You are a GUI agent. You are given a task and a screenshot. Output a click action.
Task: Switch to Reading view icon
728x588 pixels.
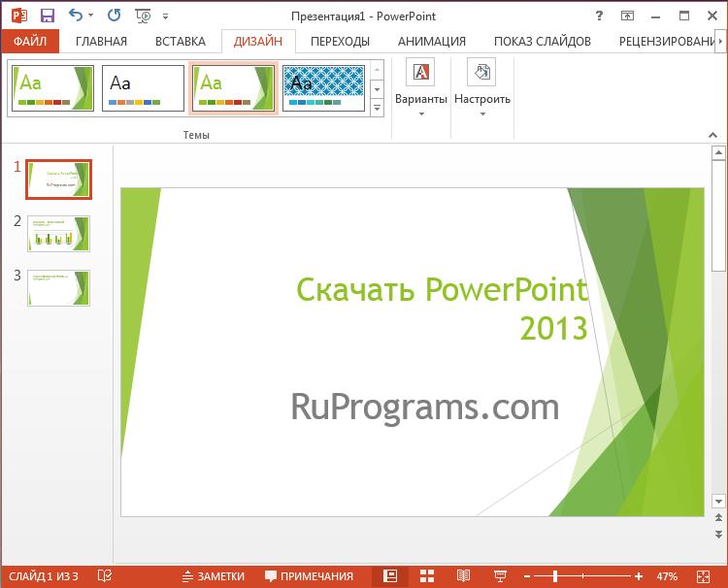463,576
